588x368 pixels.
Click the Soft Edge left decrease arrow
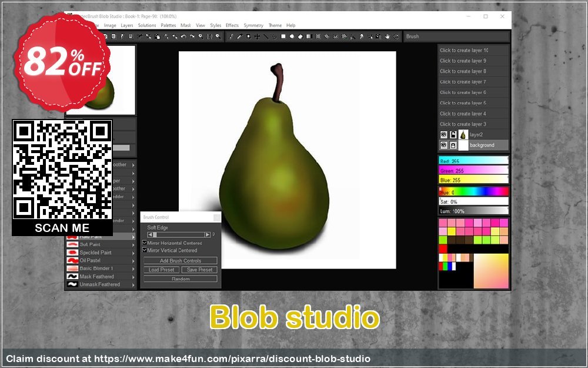[x=150, y=235]
